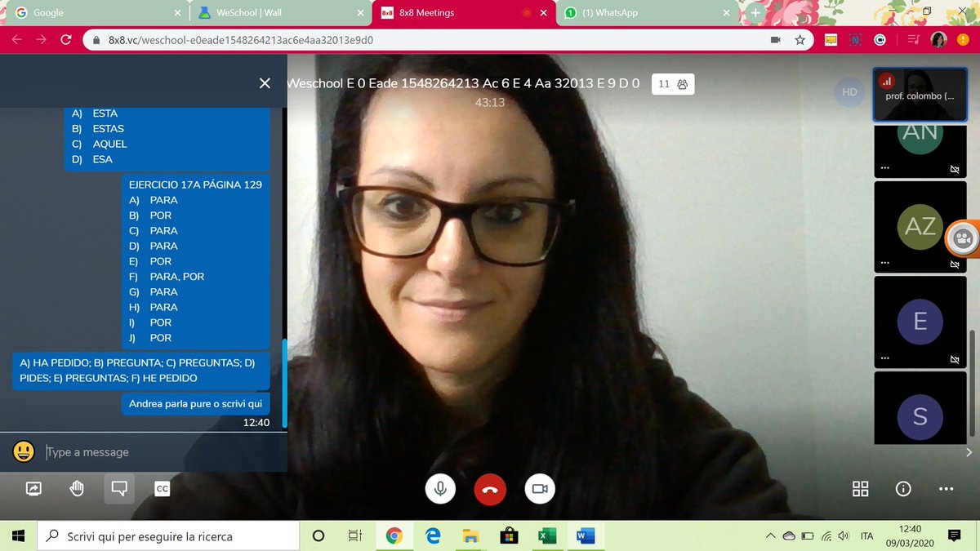Click the chat scrollbar
The height and width of the screenshot is (551, 980).
(284, 384)
